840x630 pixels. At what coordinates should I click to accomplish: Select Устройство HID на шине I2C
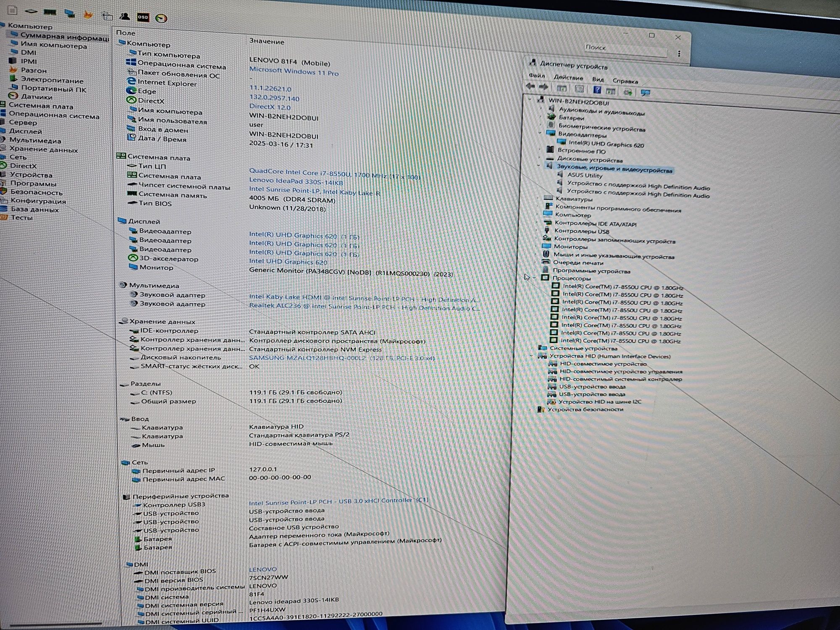600,402
